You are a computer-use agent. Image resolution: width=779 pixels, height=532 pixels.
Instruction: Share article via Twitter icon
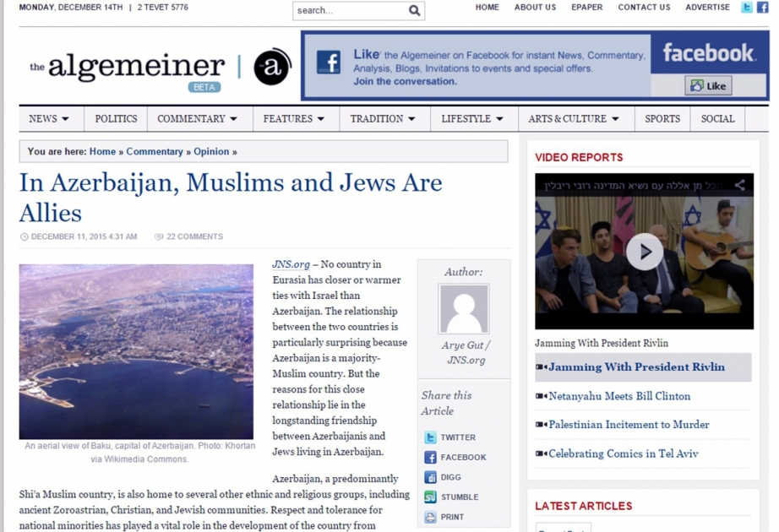point(430,437)
